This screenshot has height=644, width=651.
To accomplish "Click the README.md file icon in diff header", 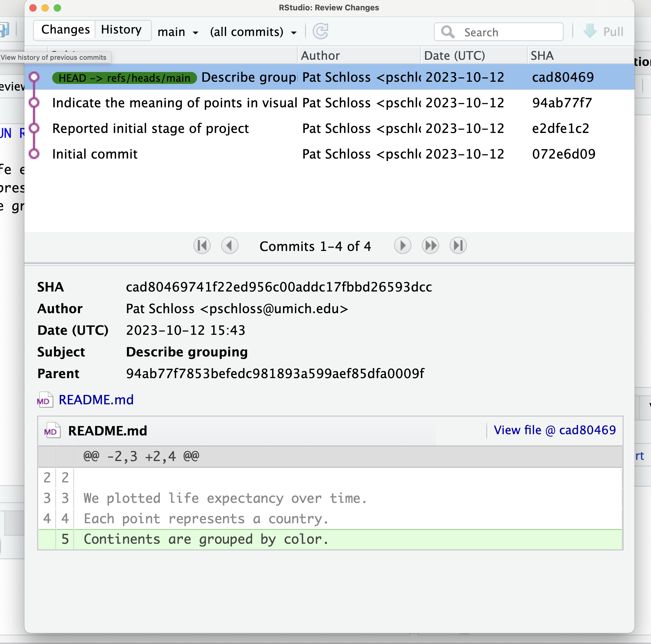I will pyautogui.click(x=52, y=431).
